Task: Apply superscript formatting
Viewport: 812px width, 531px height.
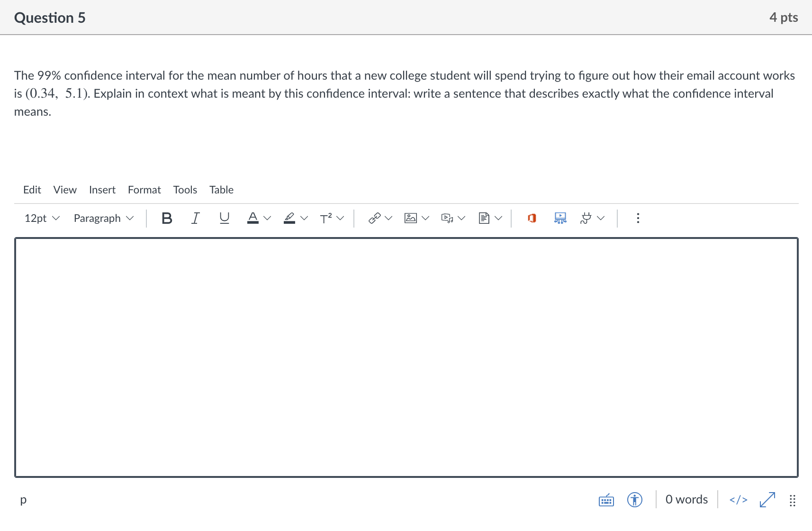Action: point(326,218)
